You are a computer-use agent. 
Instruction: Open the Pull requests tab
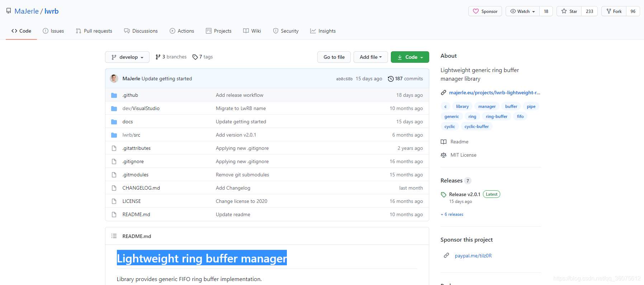[94, 31]
